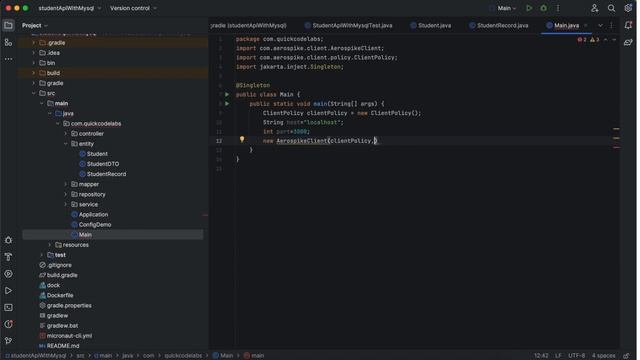Show more tool windows ellipsis
Viewport: 640px width, 360px height.
tap(8, 59)
